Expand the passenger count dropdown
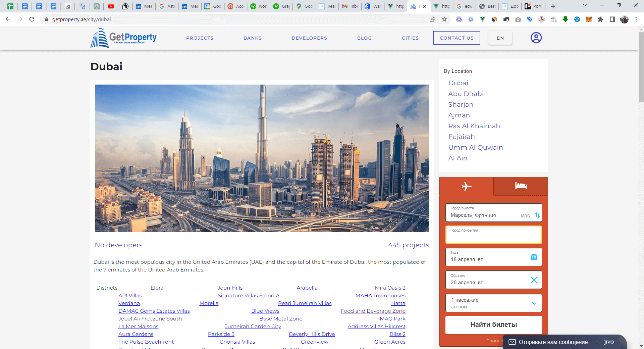 pyautogui.click(x=534, y=303)
